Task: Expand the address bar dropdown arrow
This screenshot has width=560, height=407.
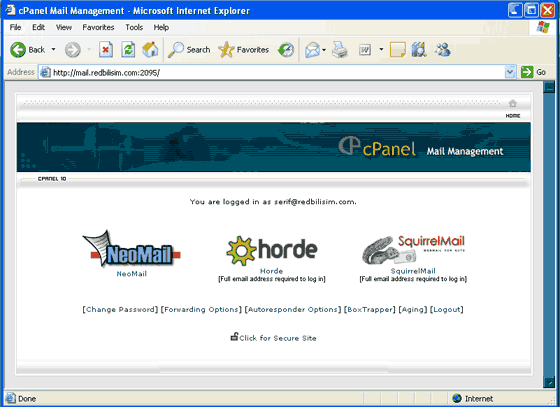Action: 510,72
